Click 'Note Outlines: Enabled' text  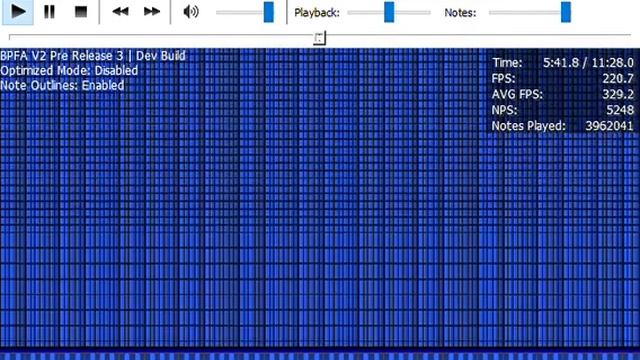point(62,85)
